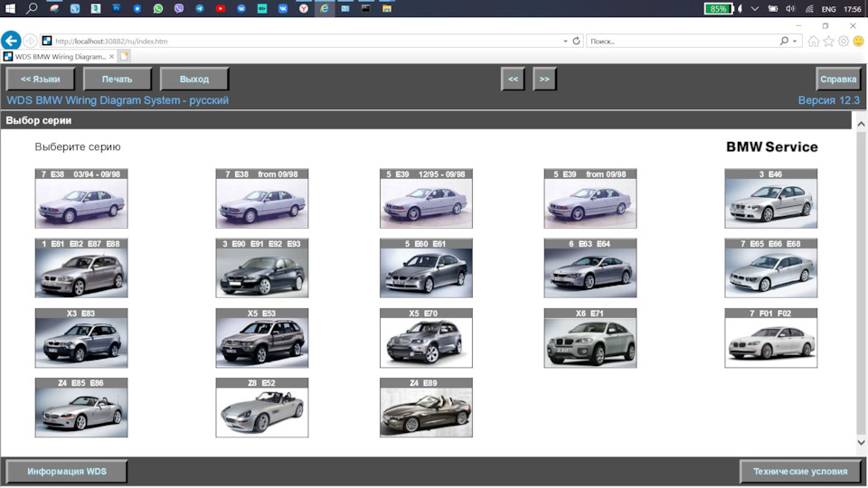Select the X6 E71 series thumbnail
This screenshot has width=868, height=488.
click(x=590, y=338)
